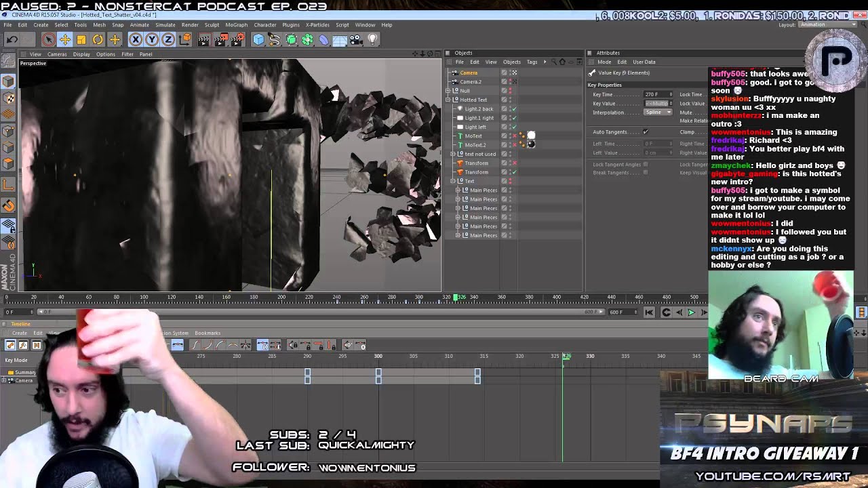Activate the Scale tool
This screenshot has height=488, width=868.
pyautogui.click(x=81, y=40)
